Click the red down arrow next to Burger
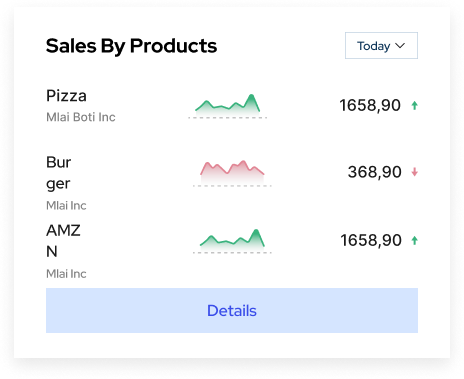This screenshot has height=379, width=464. coord(414,172)
